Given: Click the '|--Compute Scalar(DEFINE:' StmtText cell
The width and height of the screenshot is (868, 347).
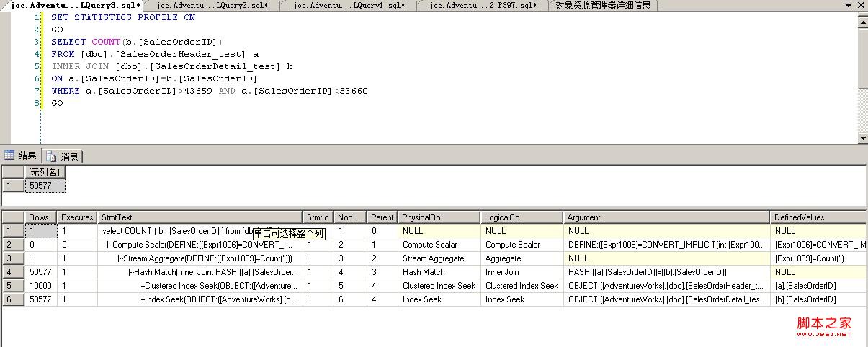Looking at the screenshot, I should click(x=200, y=245).
